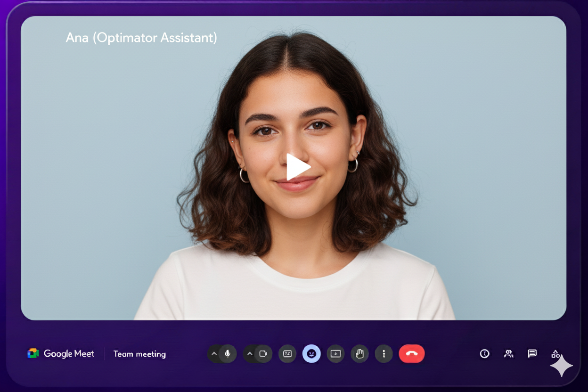View meeting details
Screen dimensions: 588x392
pos(485,353)
